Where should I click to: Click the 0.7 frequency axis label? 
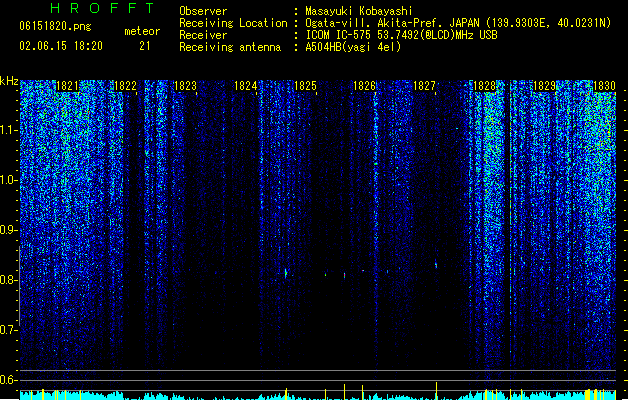[8, 330]
